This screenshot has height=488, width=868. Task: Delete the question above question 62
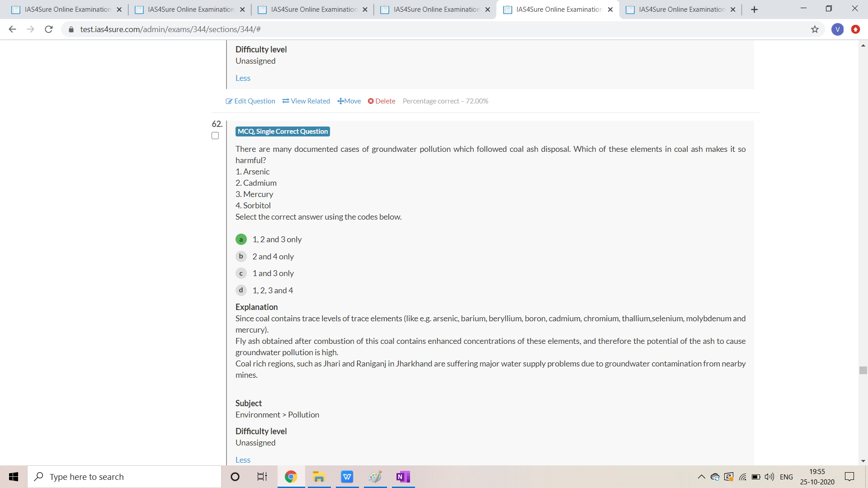click(382, 101)
